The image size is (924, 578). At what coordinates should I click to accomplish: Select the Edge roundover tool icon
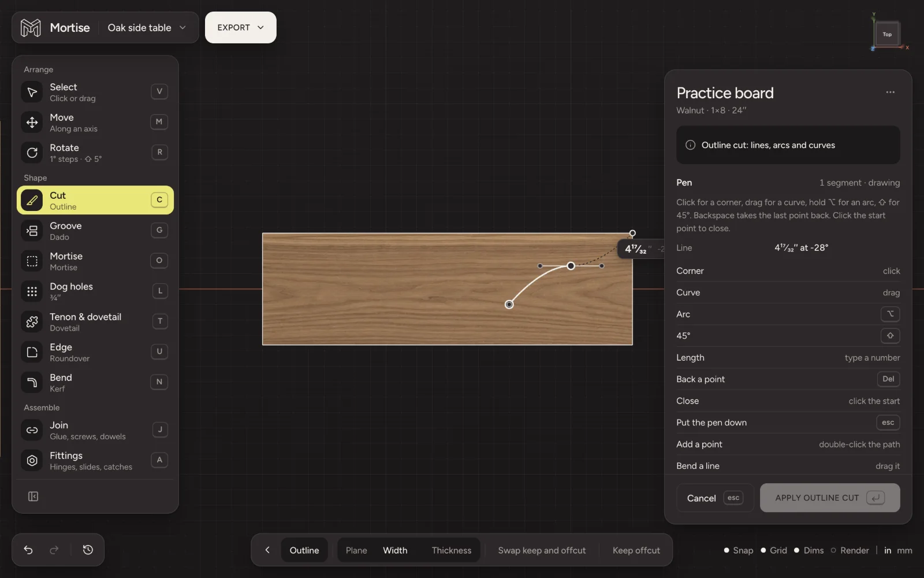[x=32, y=352]
